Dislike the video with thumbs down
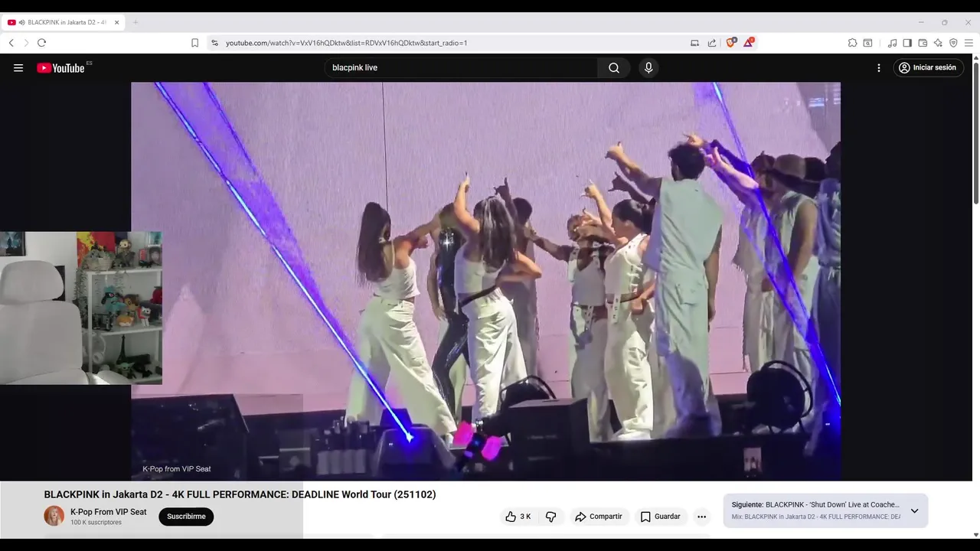This screenshot has height=551, width=980. [x=550, y=517]
